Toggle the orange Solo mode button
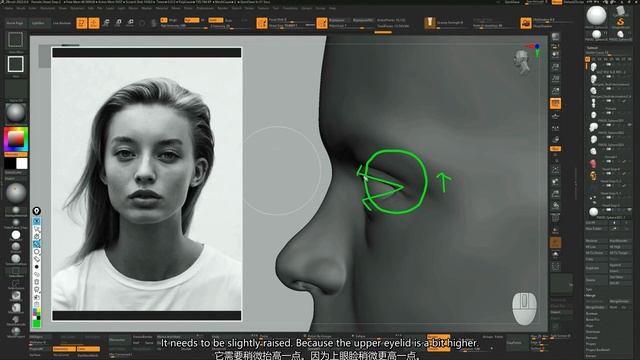The image size is (640, 360). pyautogui.click(x=556, y=243)
